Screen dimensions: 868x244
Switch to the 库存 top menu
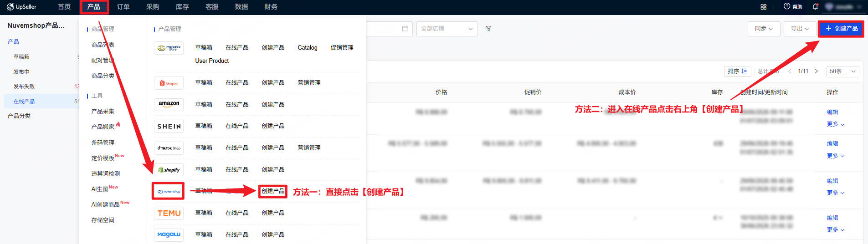182,7
